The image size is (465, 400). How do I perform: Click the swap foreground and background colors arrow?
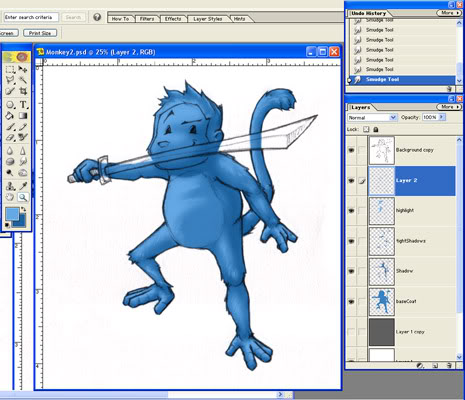(x=23, y=210)
